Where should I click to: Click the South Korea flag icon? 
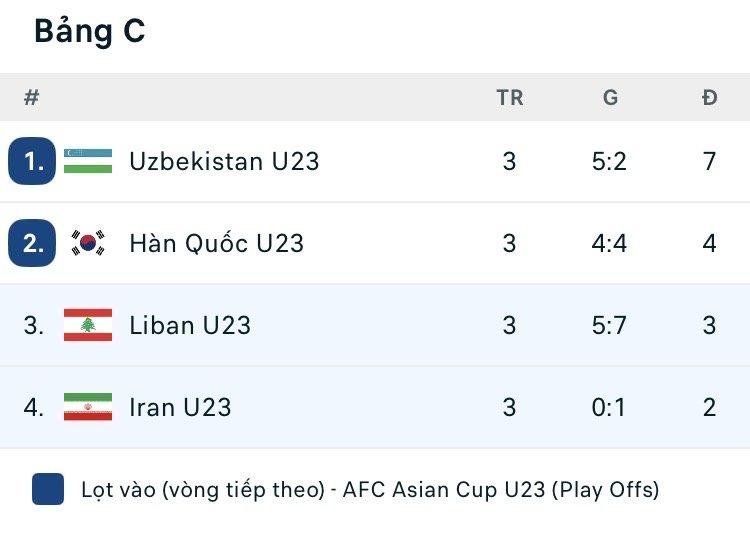[x=88, y=243]
